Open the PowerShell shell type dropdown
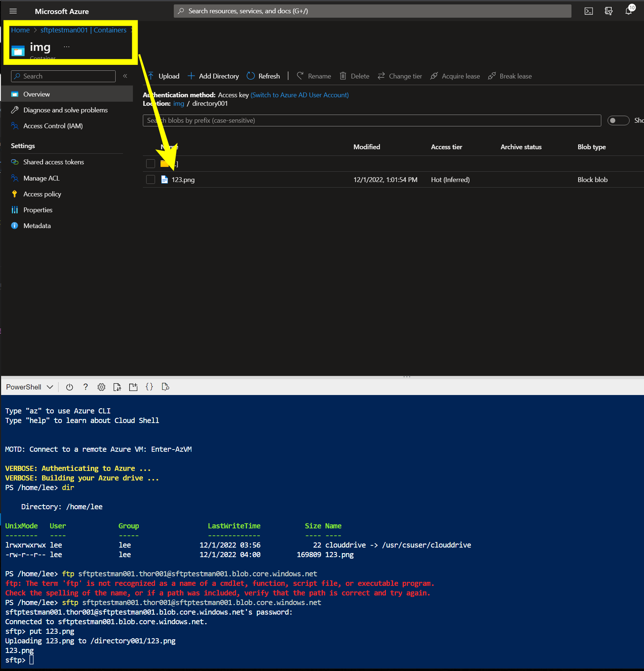The image size is (644, 671). pos(30,387)
